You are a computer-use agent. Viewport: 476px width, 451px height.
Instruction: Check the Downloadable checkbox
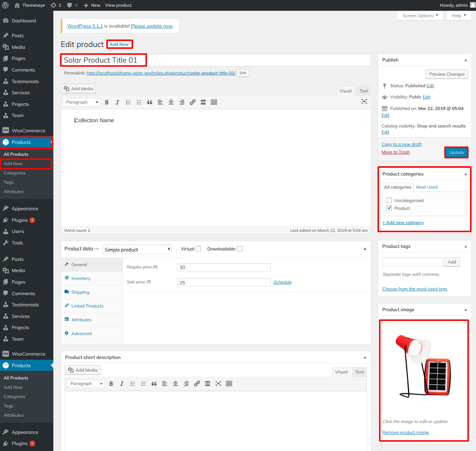[x=240, y=249]
